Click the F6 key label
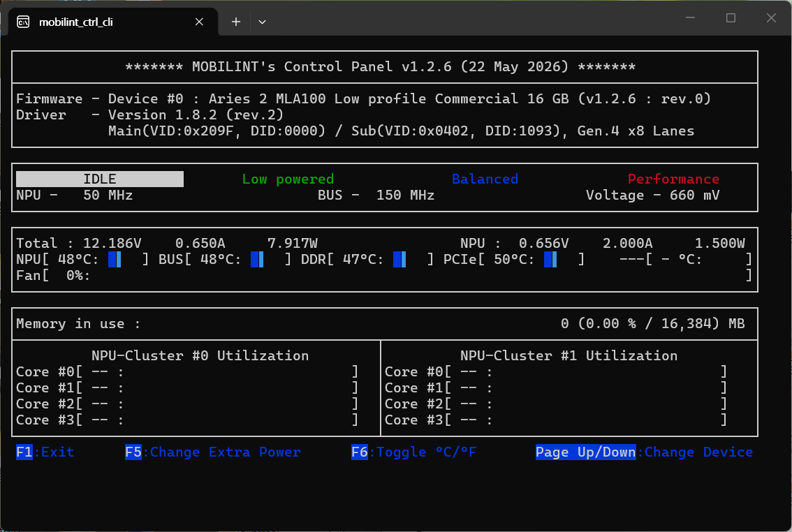This screenshot has height=532, width=792. (360, 452)
